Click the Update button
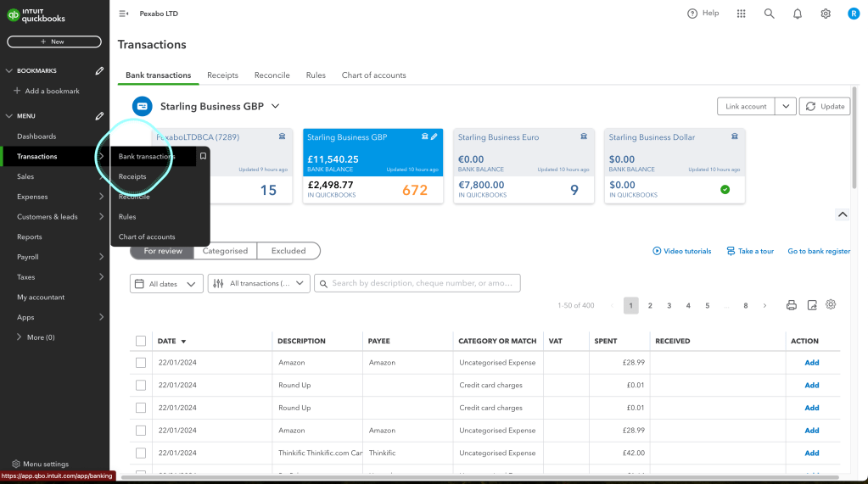Viewport: 868px width, 484px height. click(x=825, y=106)
